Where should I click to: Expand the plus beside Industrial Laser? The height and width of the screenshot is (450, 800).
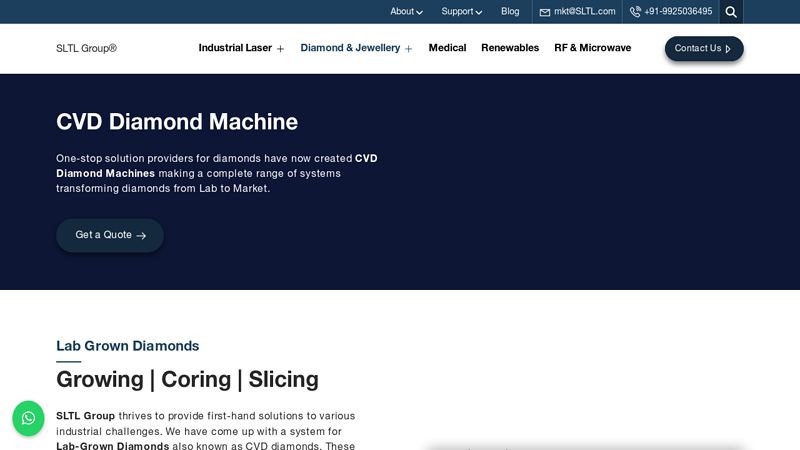click(281, 49)
